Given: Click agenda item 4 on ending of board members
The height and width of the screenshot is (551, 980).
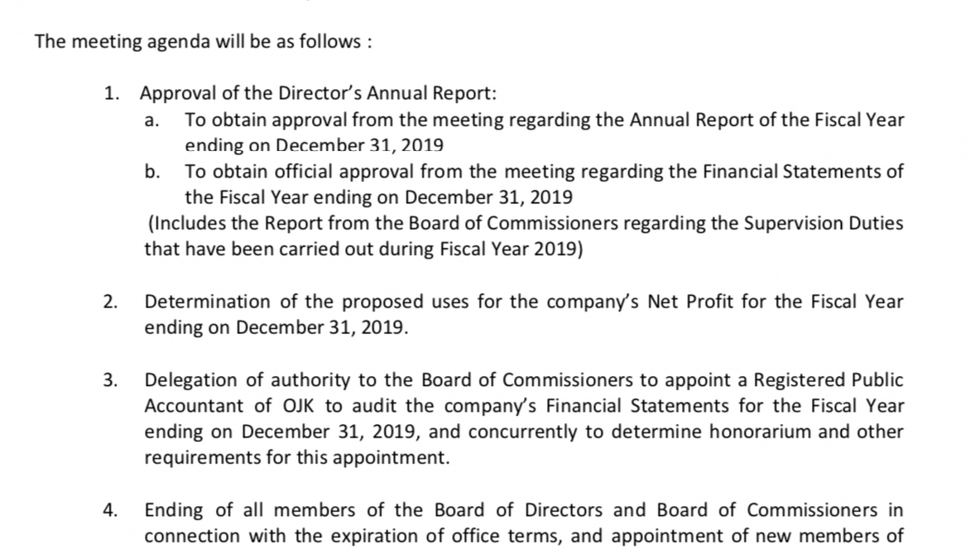Looking at the screenshot, I should click(524, 522).
